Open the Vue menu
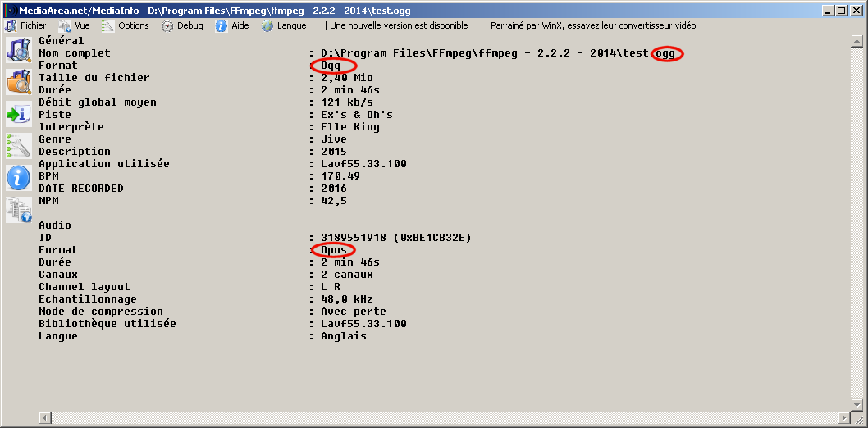Viewport: 868px width, 428px height. [x=74, y=25]
